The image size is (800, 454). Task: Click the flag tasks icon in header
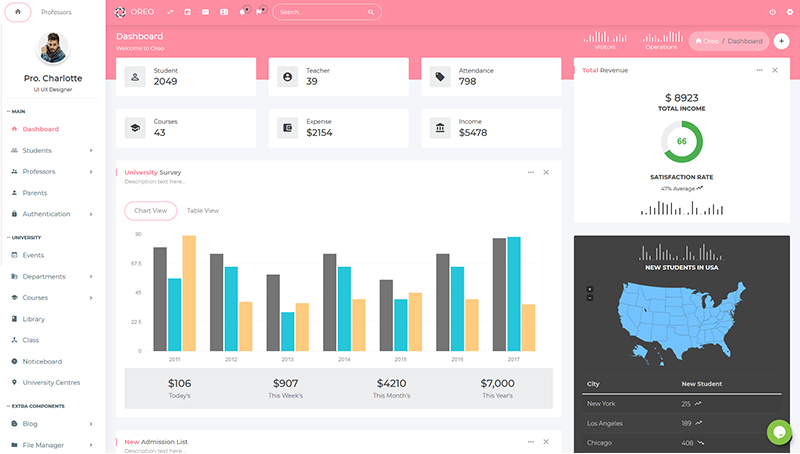[260, 12]
